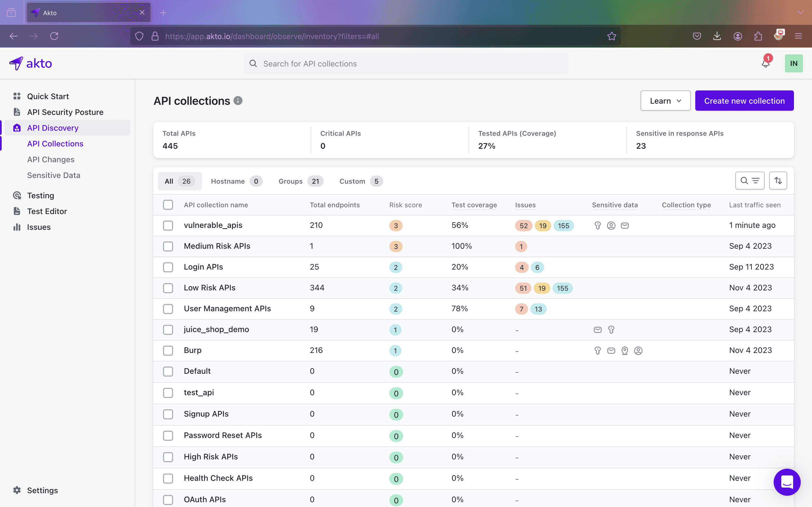Click the search icon above collections table
The width and height of the screenshot is (812, 507).
[x=745, y=181]
